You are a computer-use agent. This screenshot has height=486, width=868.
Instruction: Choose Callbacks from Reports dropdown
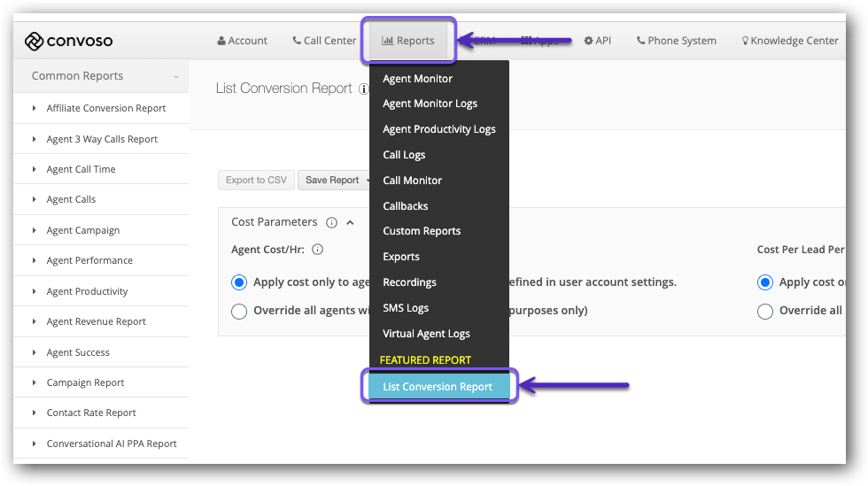tap(406, 206)
